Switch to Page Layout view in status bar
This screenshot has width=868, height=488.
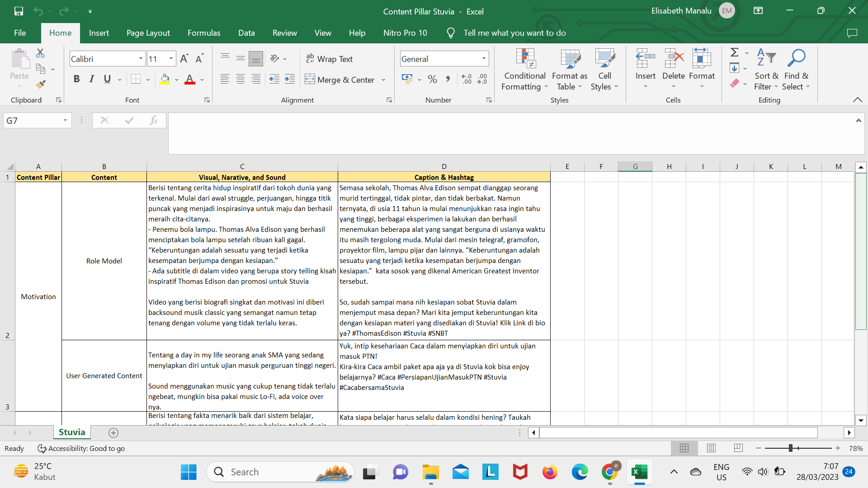pyautogui.click(x=711, y=448)
